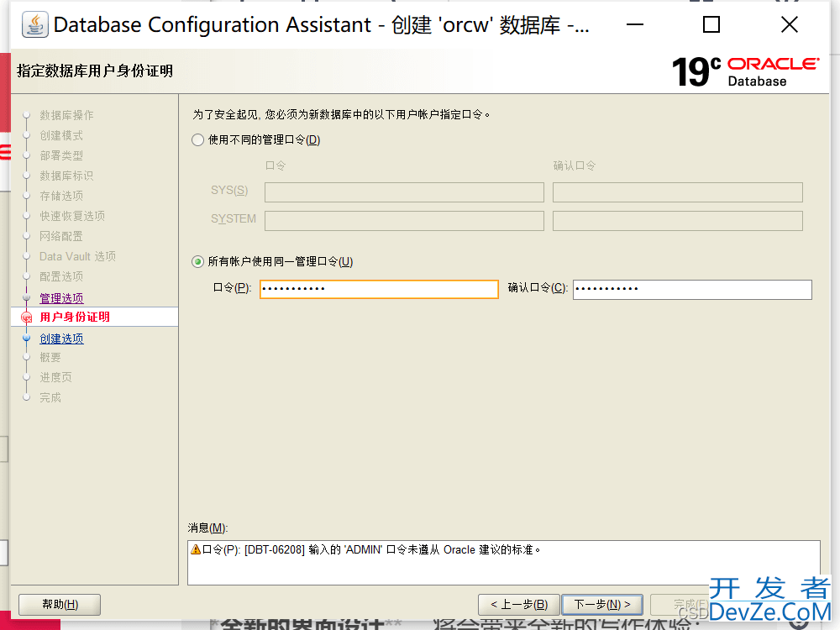Open the 创建选项 step link
The width and height of the screenshot is (840, 630).
pos(61,339)
